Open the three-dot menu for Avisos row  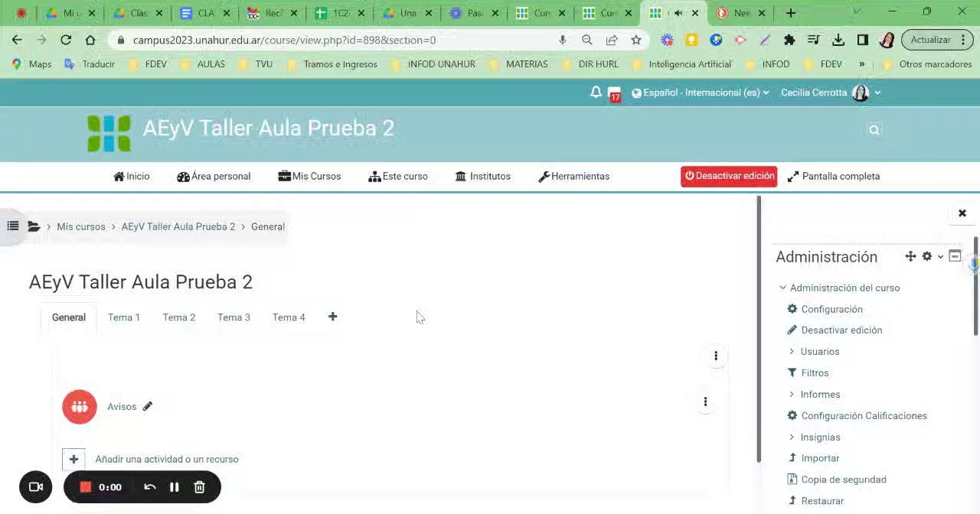(x=705, y=402)
